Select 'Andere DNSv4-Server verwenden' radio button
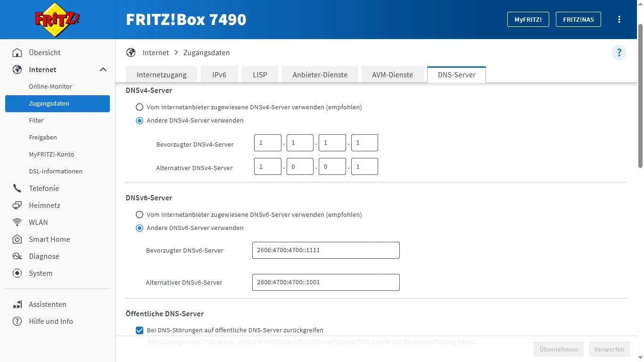 point(140,121)
